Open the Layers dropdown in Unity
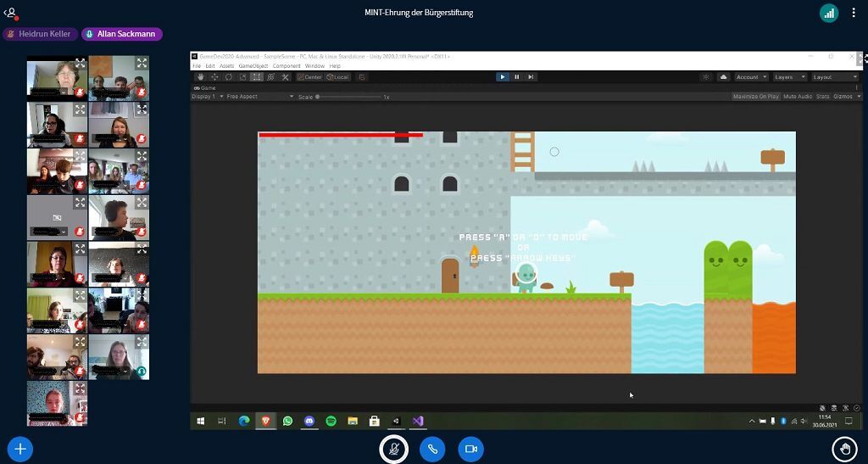 coord(787,77)
